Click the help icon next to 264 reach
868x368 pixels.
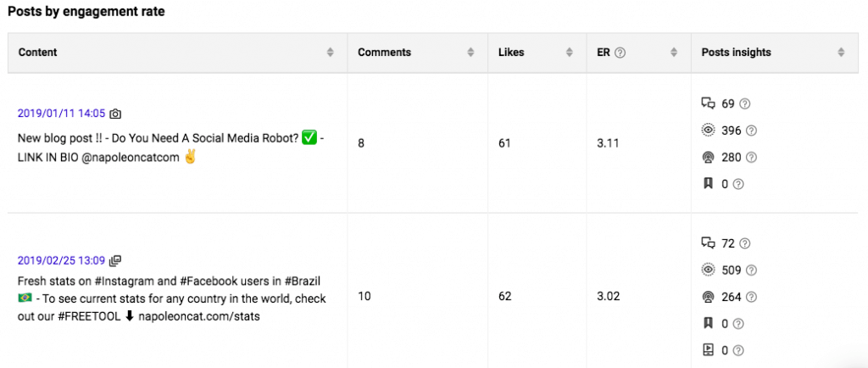751,297
